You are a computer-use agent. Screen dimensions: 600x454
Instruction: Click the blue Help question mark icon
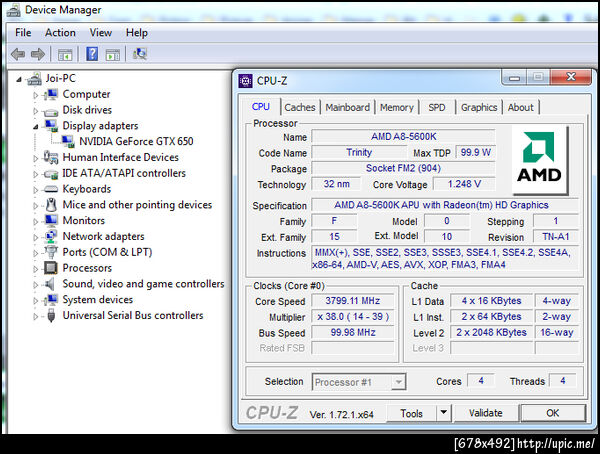[92, 54]
